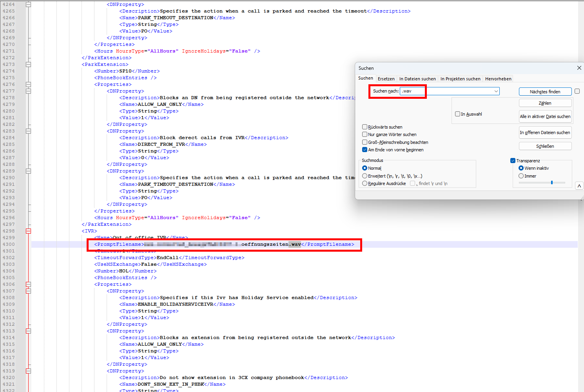
Task: Collapse the DNProperty fold at line 4289
Action: [x=28, y=171]
